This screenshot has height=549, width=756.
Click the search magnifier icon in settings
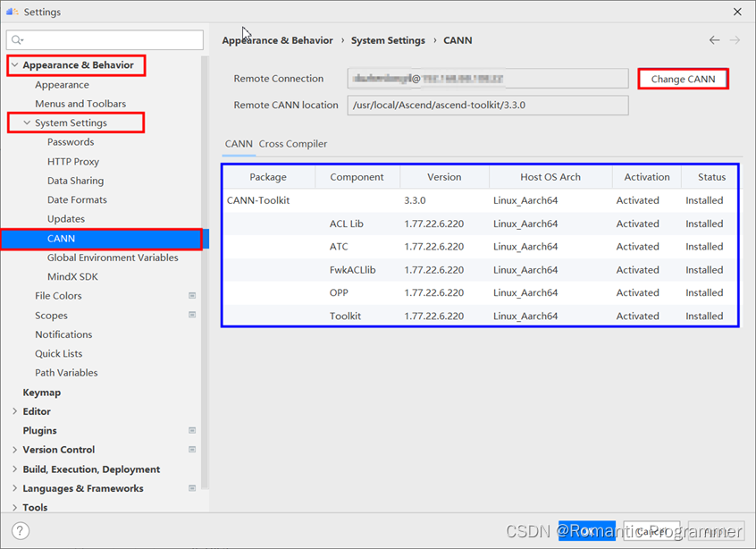17,40
